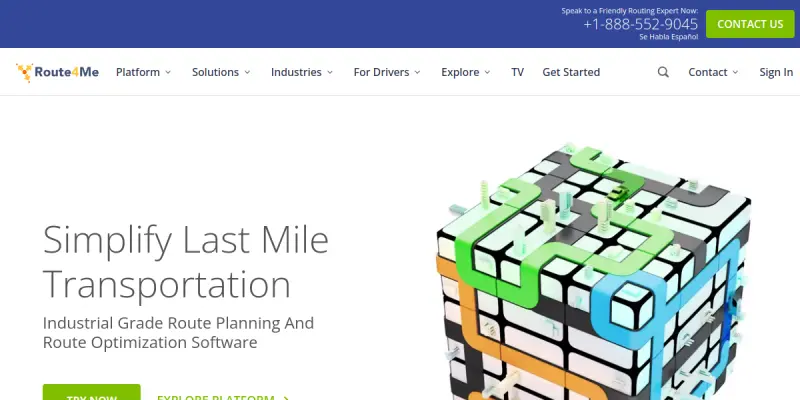800x400 pixels.
Task: Expand the Solutions dropdown chevron
Action: tap(247, 72)
